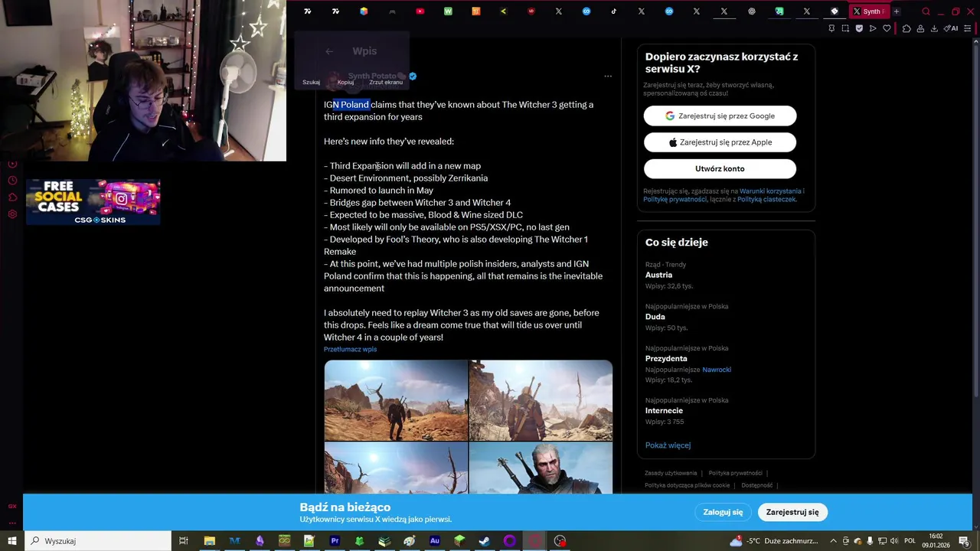Open the notification center icon
Screen dimensions: 980x551
pos(964,541)
